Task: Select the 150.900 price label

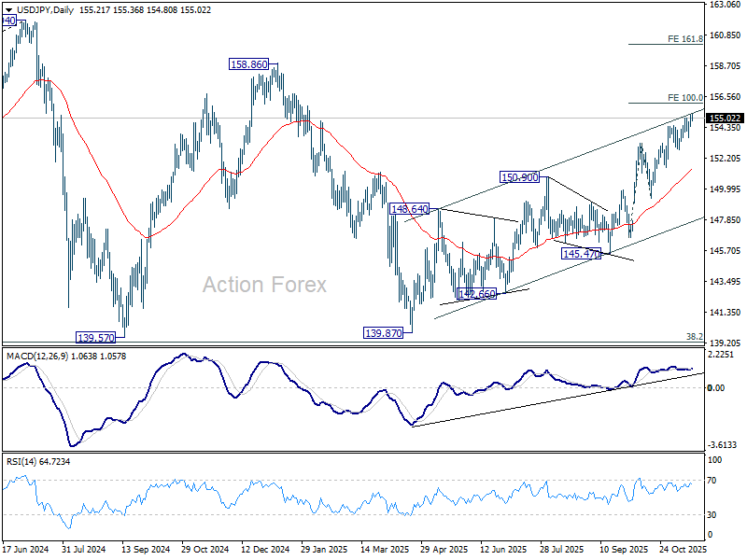Action: click(520, 177)
